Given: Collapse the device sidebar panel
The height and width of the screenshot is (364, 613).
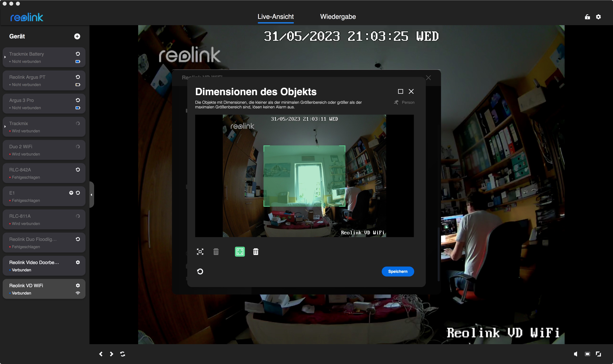Looking at the screenshot, I should pyautogui.click(x=91, y=195).
